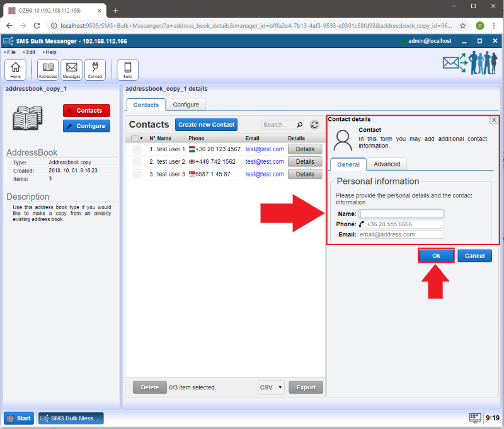This screenshot has height=429, width=504.
Task: Close the Contact details panel
Action: pos(494,120)
